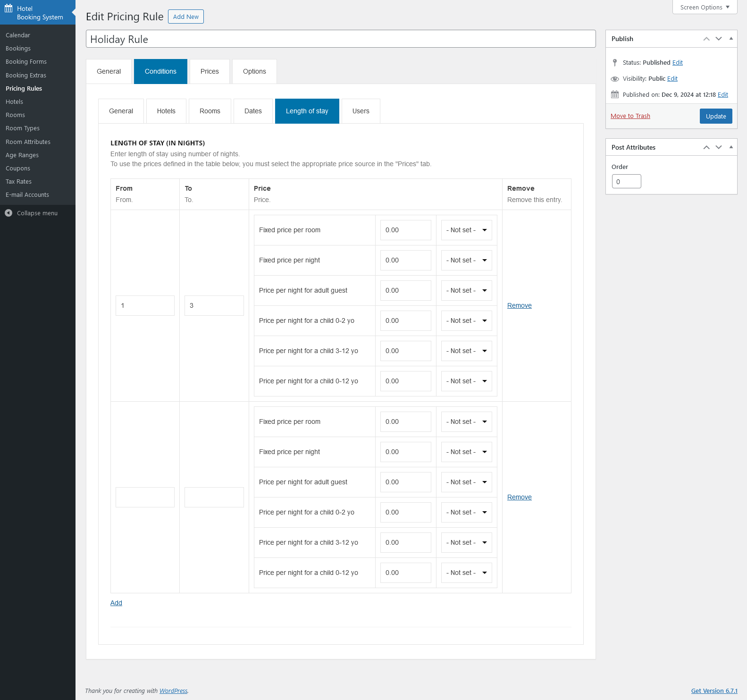Move Publish panel down arrow
This screenshot has height=700, width=747.
point(719,39)
